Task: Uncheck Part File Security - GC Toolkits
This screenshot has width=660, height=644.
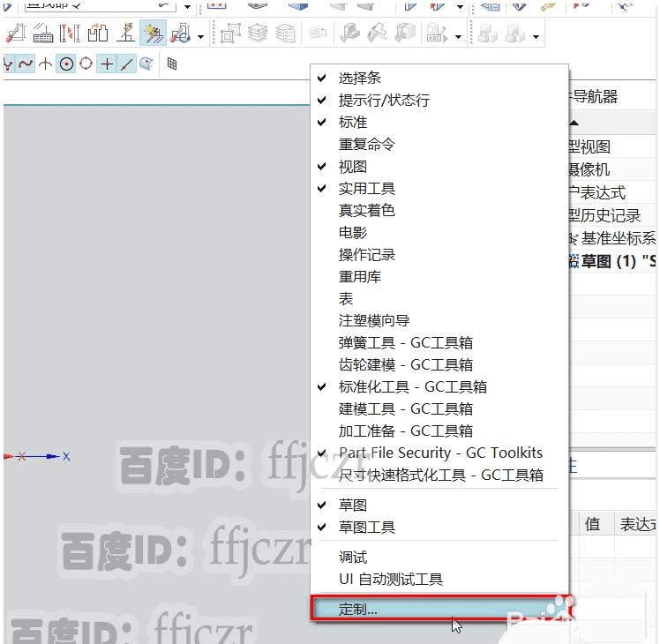Action: [x=439, y=453]
